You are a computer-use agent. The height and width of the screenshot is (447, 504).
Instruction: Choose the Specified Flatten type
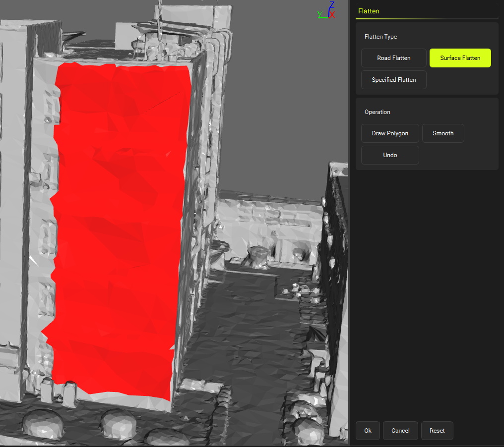pyautogui.click(x=393, y=80)
